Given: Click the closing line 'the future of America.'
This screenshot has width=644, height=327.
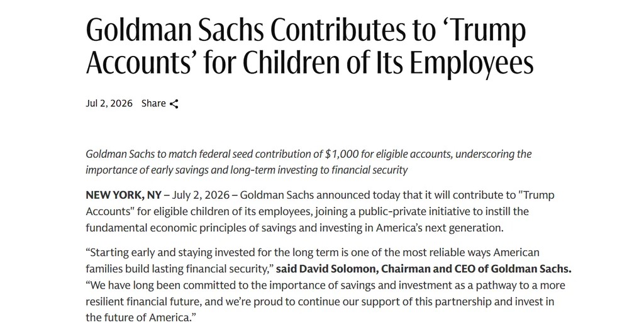Looking at the screenshot, I should pos(142,318).
